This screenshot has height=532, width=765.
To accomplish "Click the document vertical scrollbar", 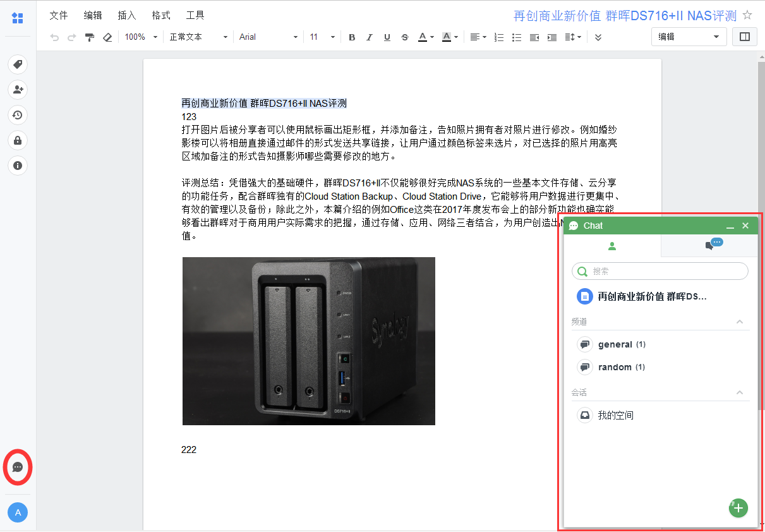I will [761, 236].
